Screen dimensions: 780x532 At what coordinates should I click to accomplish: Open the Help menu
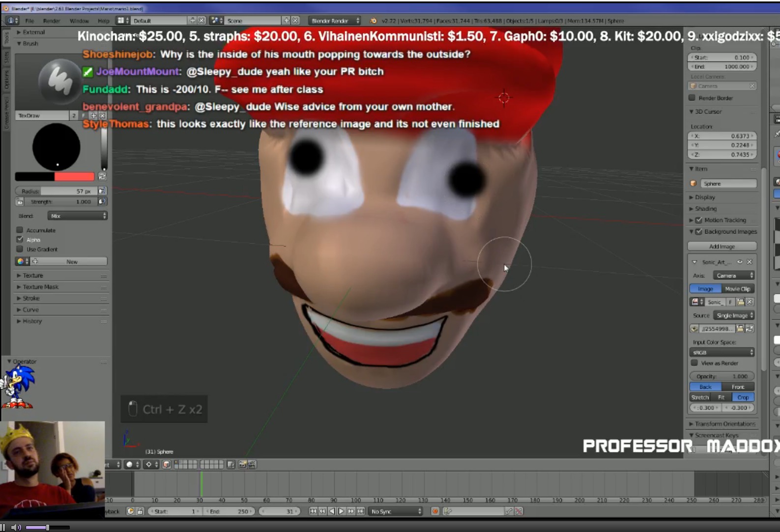click(x=104, y=21)
